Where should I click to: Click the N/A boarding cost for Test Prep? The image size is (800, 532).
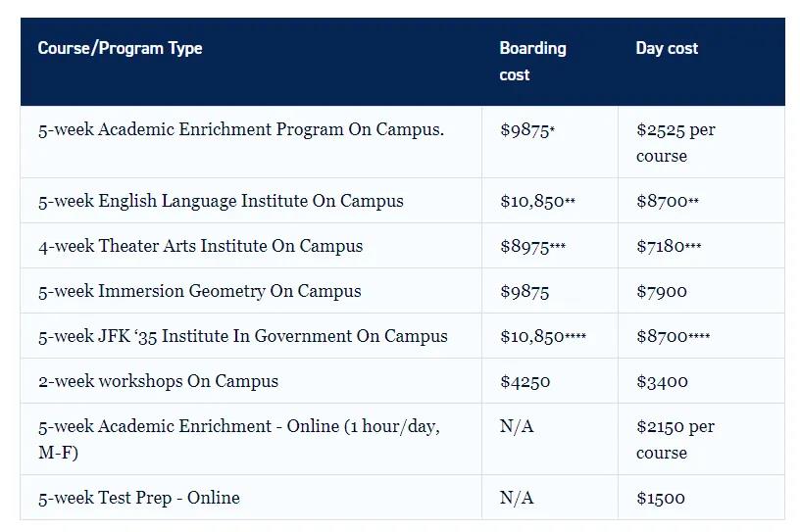[517, 498]
